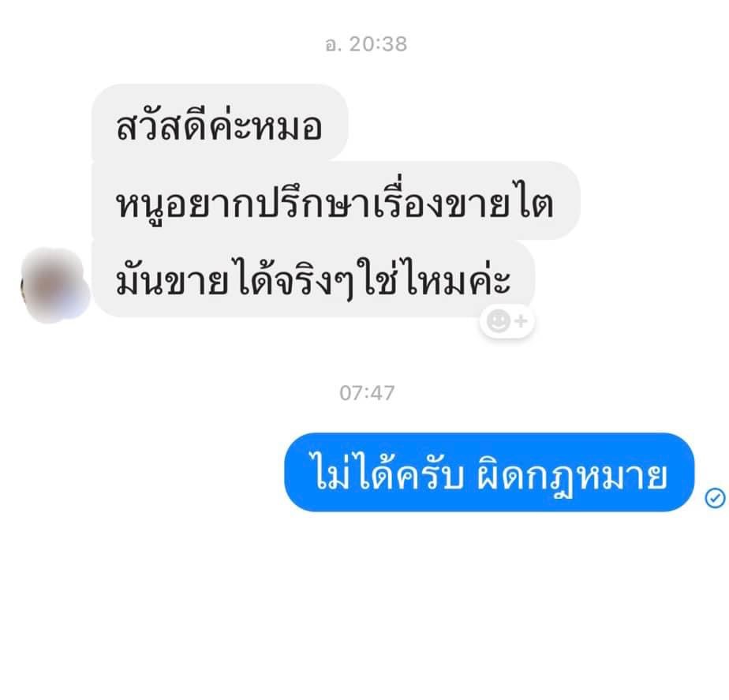Image resolution: width=729 pixels, height=700 pixels.
Task: Open the emoji reaction picker button
Action: coord(507,321)
